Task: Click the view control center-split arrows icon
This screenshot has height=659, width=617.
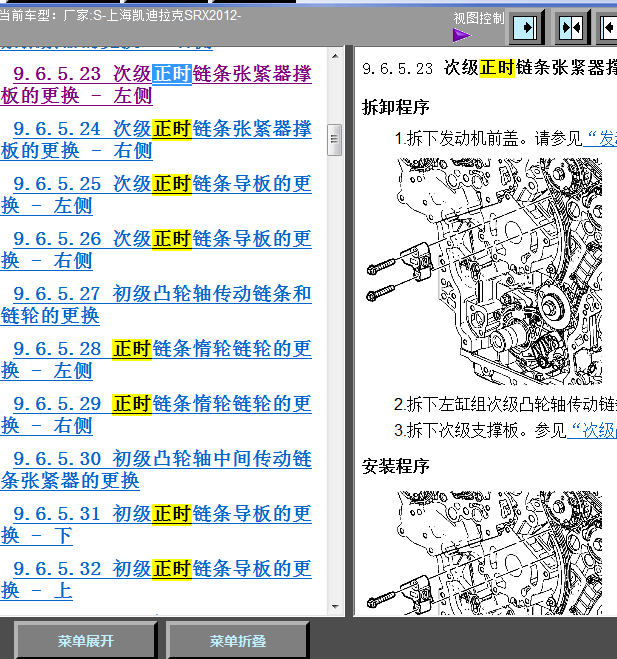Action: pyautogui.click(x=571, y=28)
